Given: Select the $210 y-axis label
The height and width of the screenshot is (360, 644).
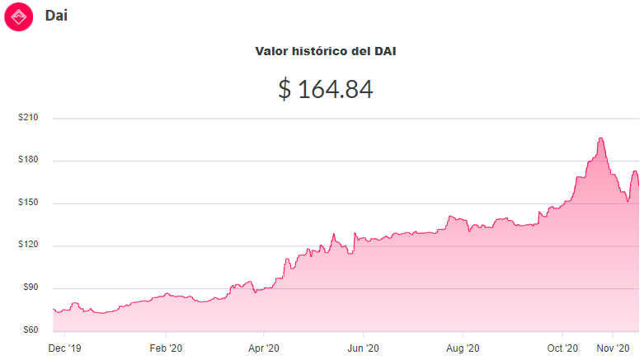Looking at the screenshot, I should (x=28, y=118).
